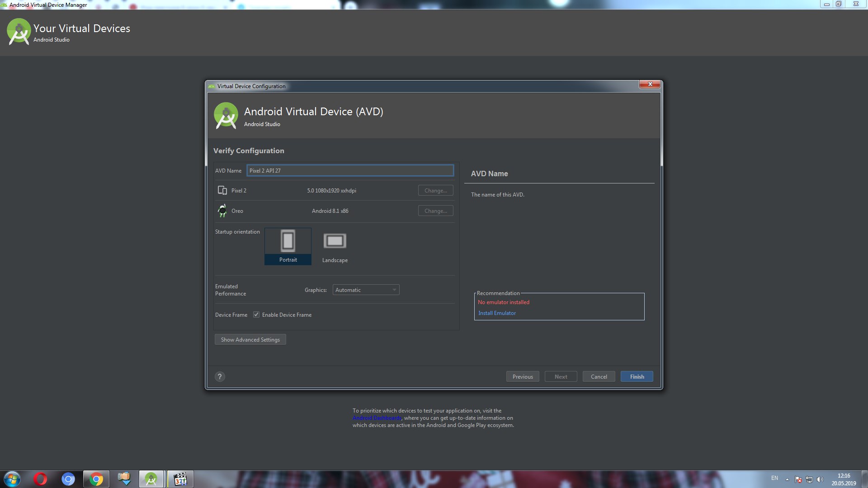The height and width of the screenshot is (488, 868).
Task: Click Change button for Oreo system image
Action: tap(435, 211)
